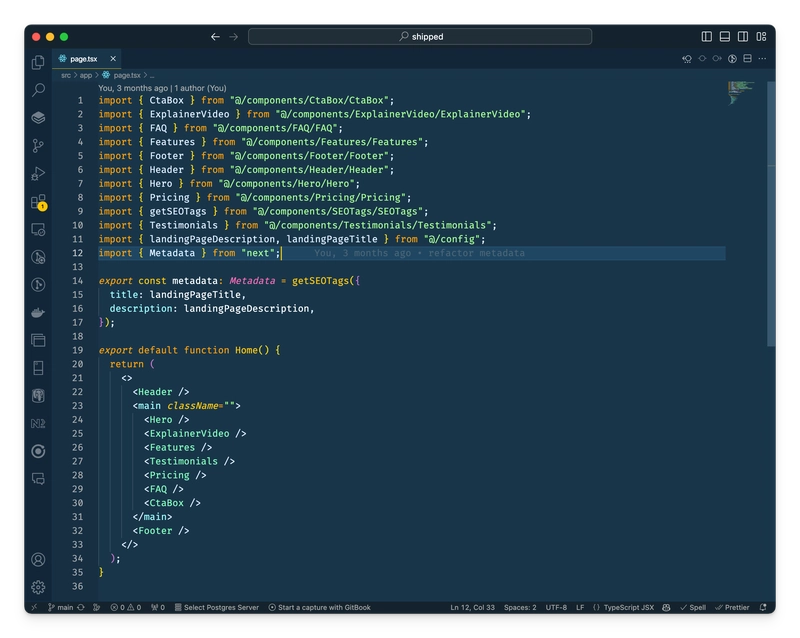Image resolution: width=800 pixels, height=638 pixels.
Task: Open the git graph circle icon
Action: (x=38, y=284)
